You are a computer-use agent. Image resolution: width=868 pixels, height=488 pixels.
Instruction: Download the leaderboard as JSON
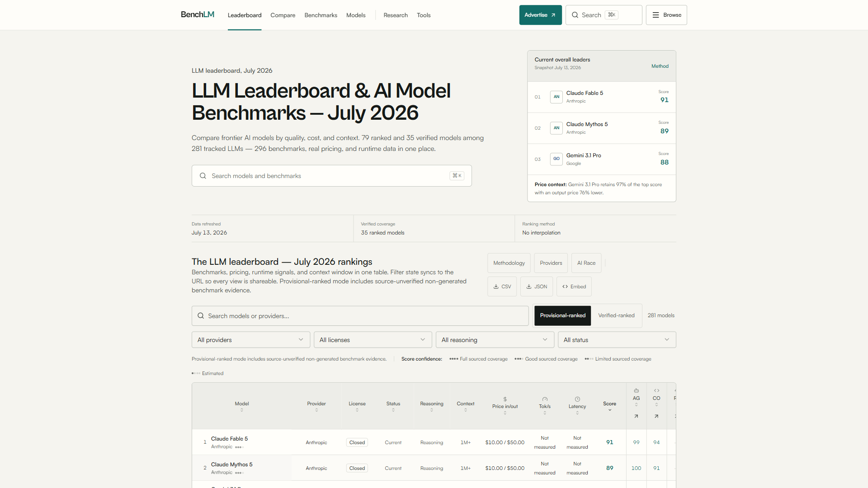(537, 286)
